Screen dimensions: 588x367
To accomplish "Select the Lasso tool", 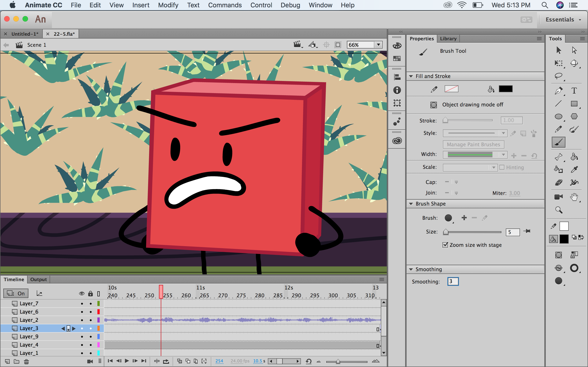I will pyautogui.click(x=559, y=76).
